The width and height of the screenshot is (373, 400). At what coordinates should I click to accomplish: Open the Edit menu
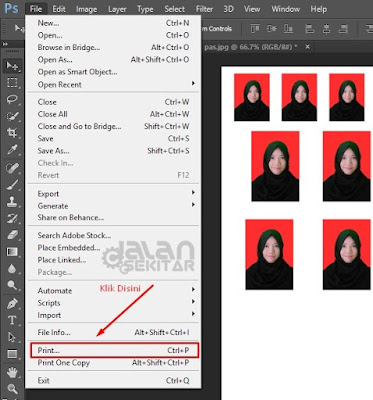[x=59, y=9]
